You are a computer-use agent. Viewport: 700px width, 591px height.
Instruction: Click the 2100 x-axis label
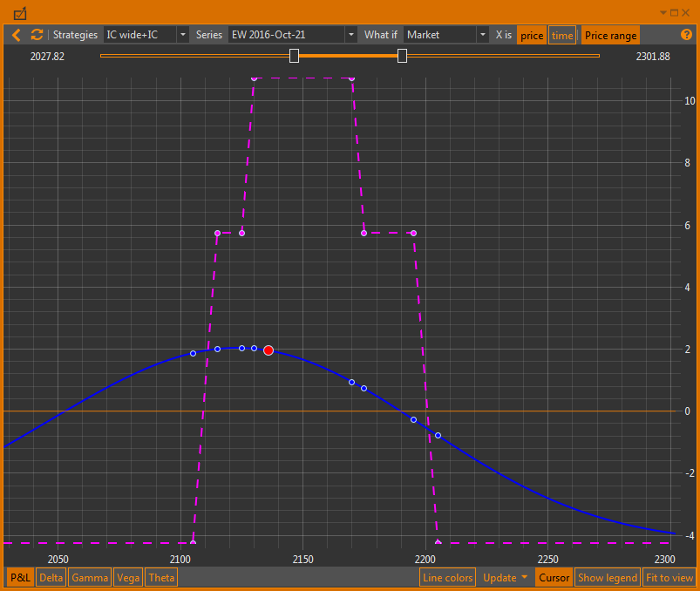click(x=180, y=560)
